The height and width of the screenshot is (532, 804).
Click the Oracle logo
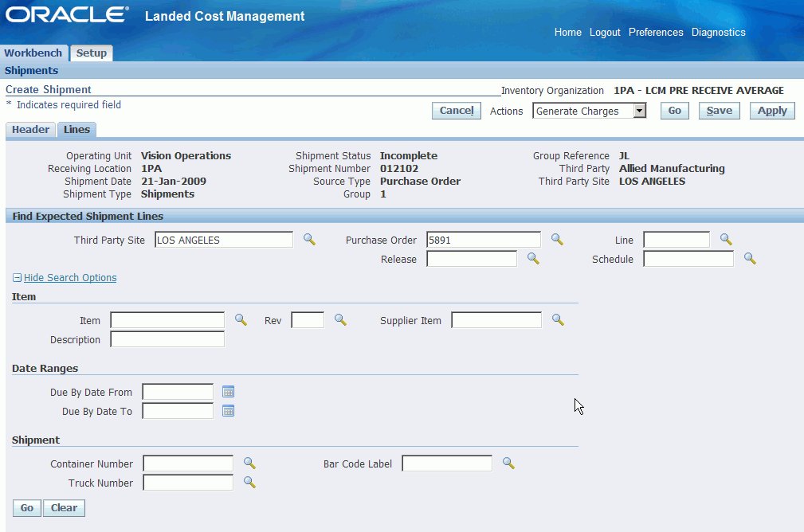pyautogui.click(x=67, y=14)
